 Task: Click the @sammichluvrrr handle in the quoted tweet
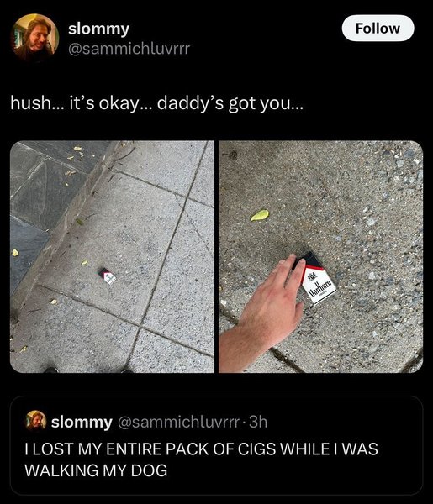(178, 422)
